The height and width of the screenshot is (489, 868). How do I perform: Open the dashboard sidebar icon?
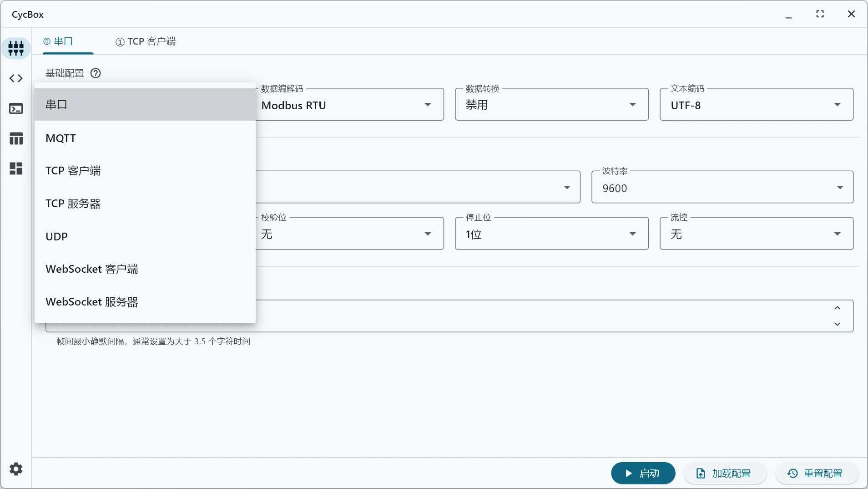(x=16, y=168)
